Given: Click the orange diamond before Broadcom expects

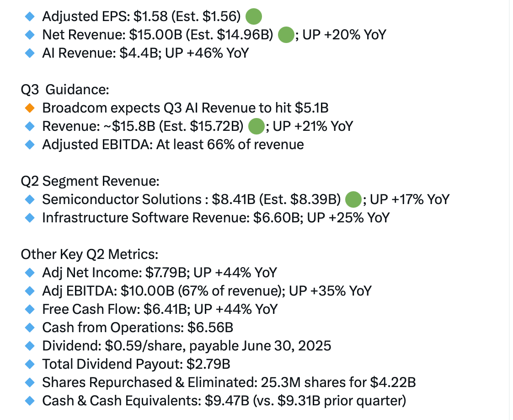Looking at the screenshot, I should (x=30, y=108).
